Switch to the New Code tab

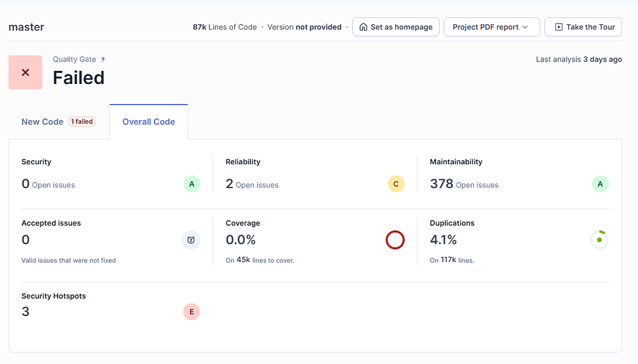point(42,121)
